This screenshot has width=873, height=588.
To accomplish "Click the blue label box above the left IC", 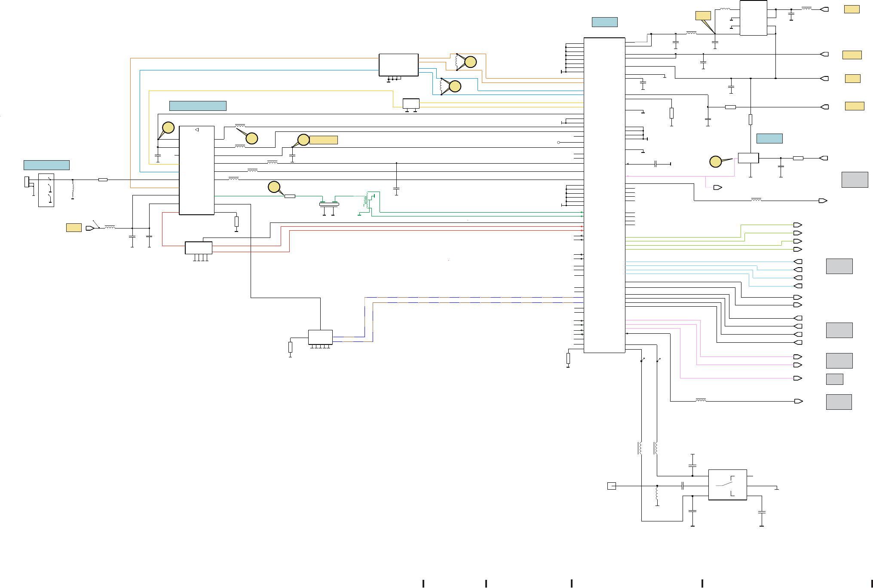I will click(x=198, y=106).
